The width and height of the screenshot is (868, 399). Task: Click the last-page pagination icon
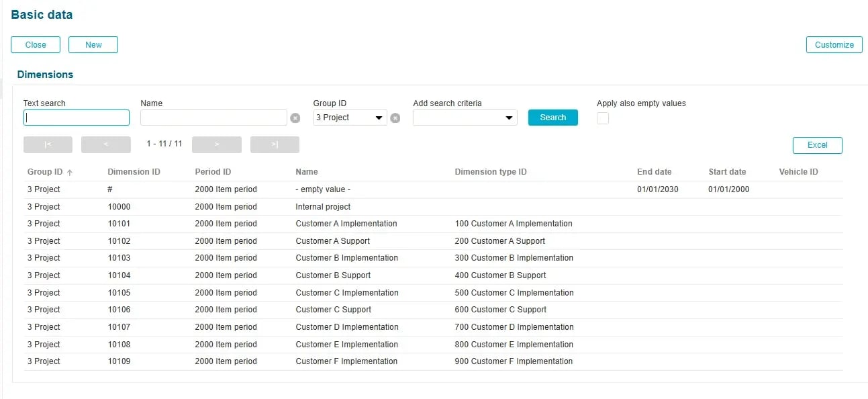(x=275, y=144)
